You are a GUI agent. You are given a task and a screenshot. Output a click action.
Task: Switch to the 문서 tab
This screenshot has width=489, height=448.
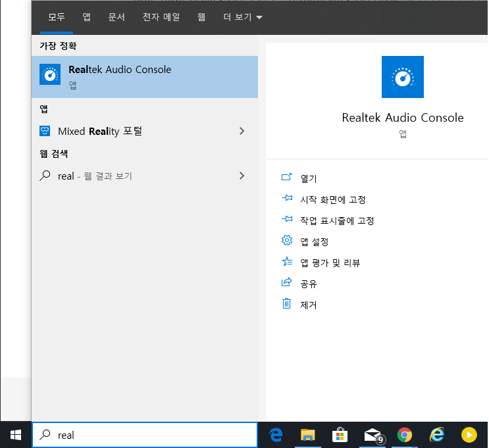[x=116, y=17]
